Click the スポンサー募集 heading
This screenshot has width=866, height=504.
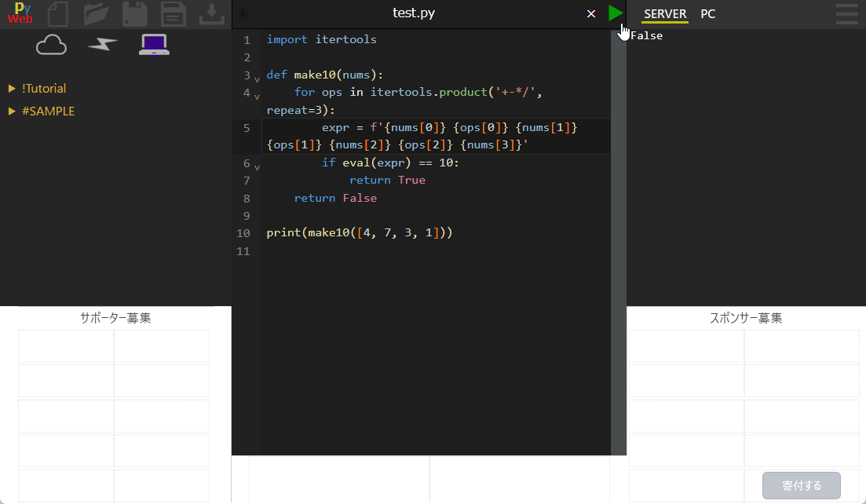click(746, 318)
